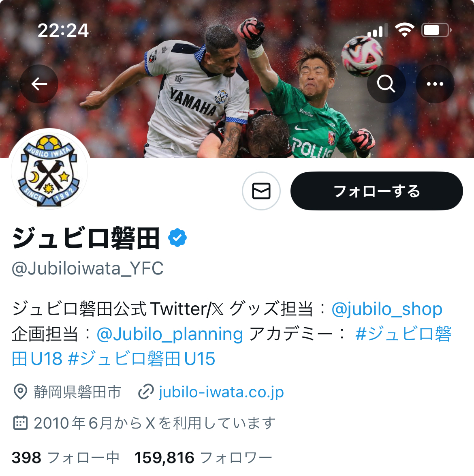Tap the back arrow button

coord(39,84)
